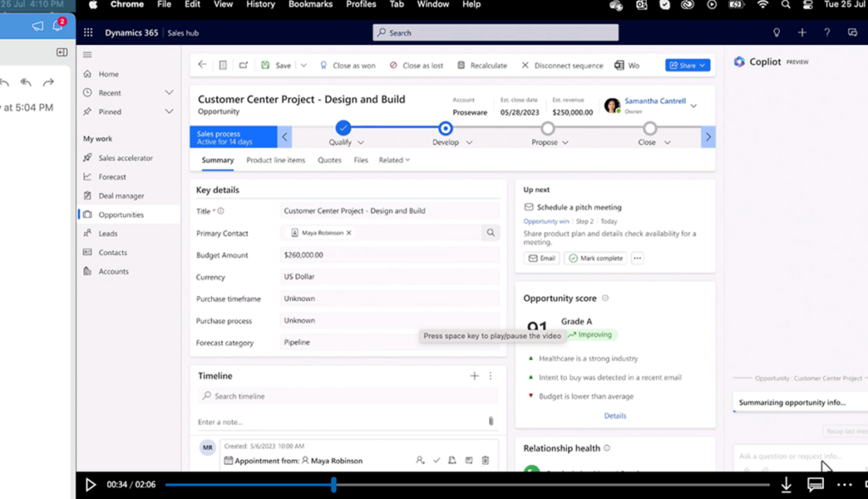The width and height of the screenshot is (868, 499).
Task: Click the attachment paperclip in the note field
Action: [492, 420]
